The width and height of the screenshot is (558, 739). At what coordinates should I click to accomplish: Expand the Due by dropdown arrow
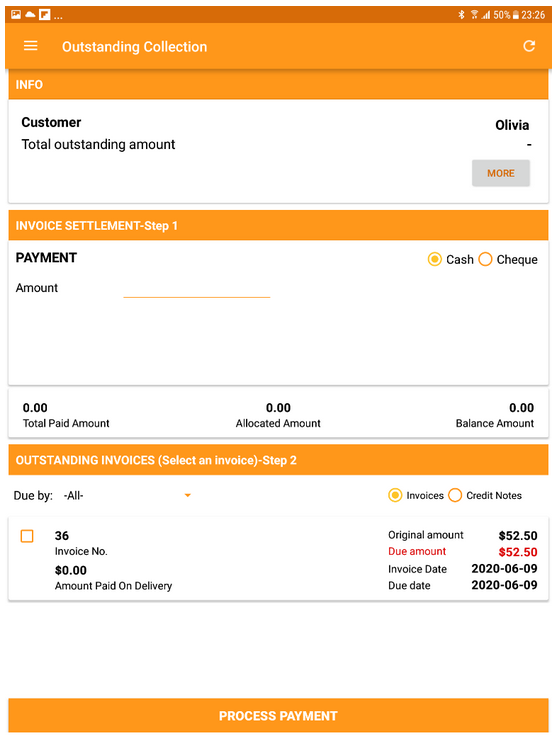point(188,495)
